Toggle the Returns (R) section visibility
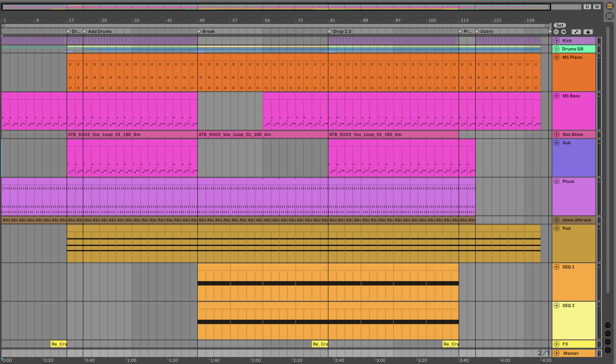The height and width of the screenshot is (364, 616). click(608, 334)
